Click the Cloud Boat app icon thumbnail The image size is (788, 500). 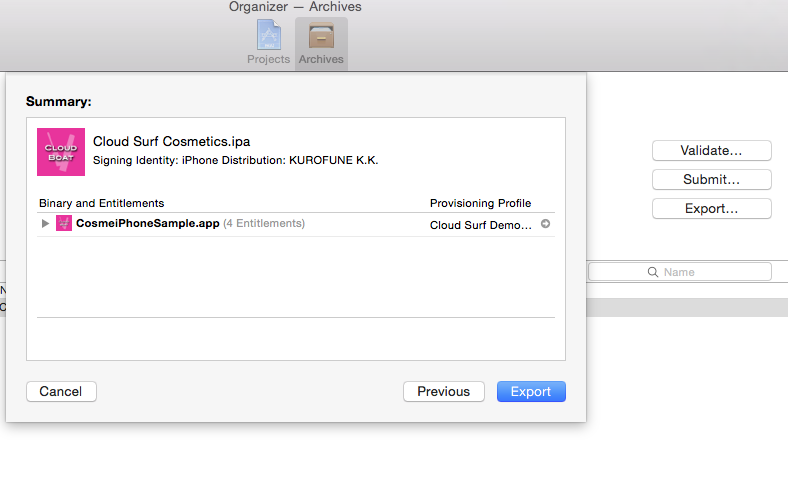click(61, 152)
